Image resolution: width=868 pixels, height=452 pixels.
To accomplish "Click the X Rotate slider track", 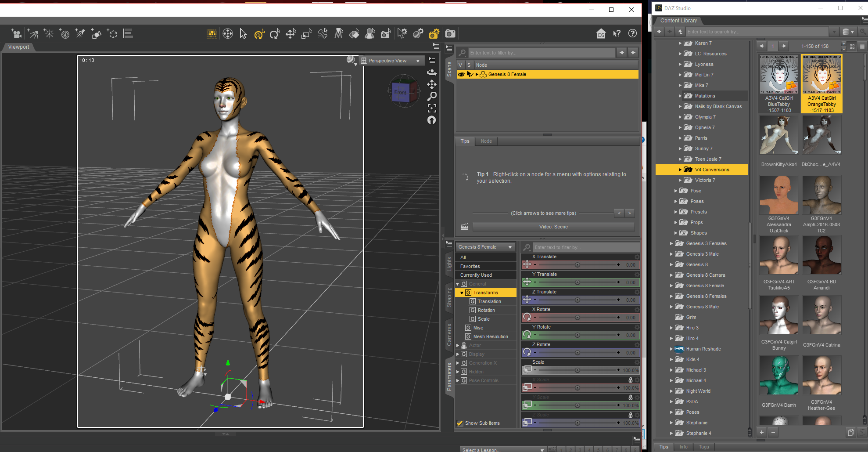I will [x=577, y=318].
